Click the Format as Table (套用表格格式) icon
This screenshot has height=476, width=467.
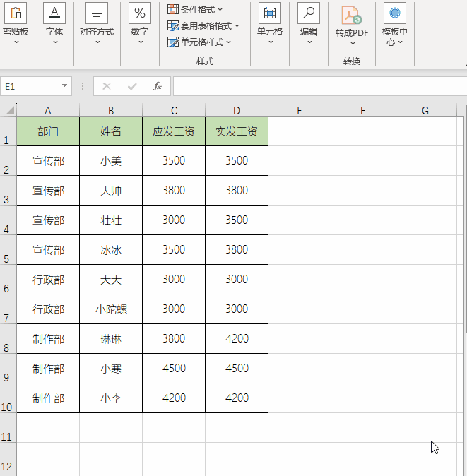(173, 26)
